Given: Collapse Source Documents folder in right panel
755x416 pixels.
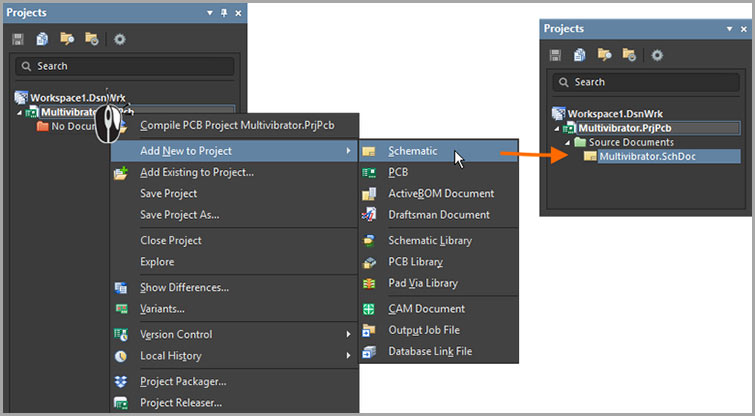Looking at the screenshot, I should tap(567, 143).
